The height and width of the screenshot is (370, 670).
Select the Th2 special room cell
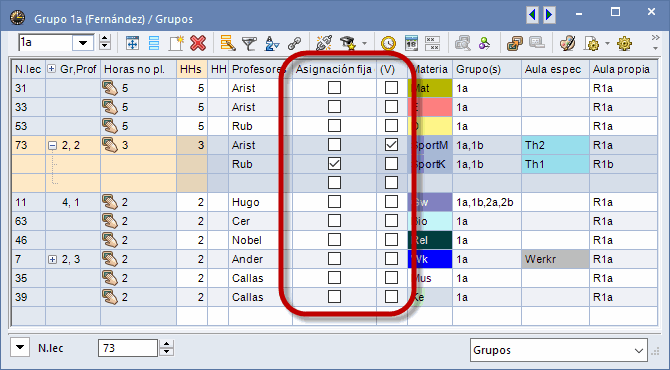click(x=555, y=145)
